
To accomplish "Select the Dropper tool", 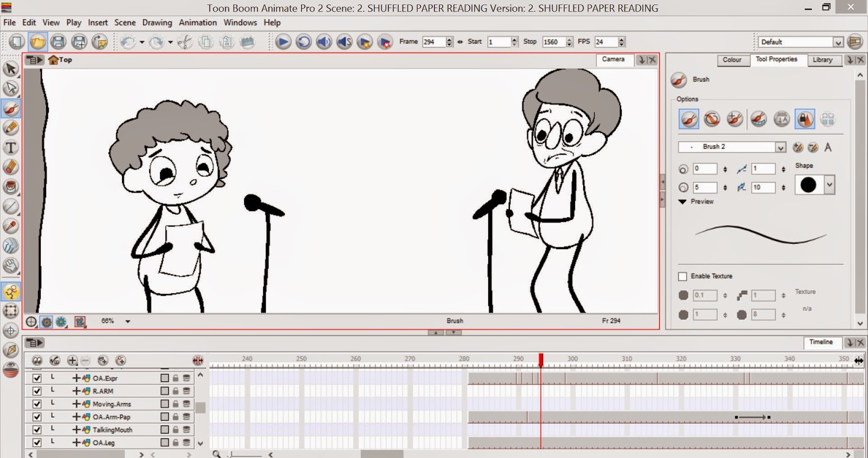I will pyautogui.click(x=11, y=226).
